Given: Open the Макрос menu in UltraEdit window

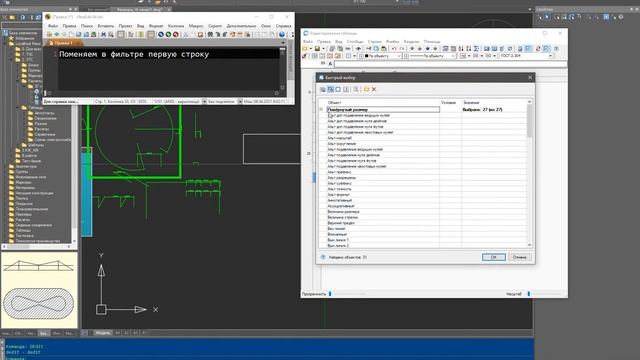Looking at the screenshot, I should coord(196,26).
